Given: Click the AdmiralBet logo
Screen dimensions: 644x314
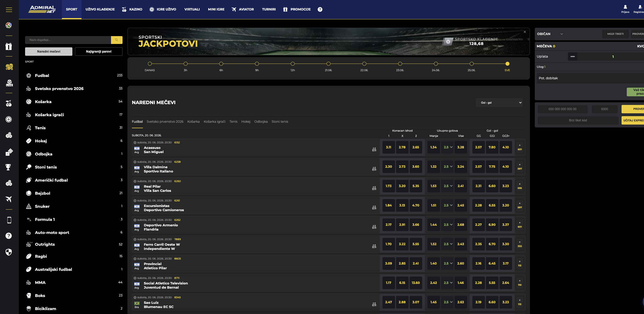Looking at the screenshot, I should coord(42,9).
